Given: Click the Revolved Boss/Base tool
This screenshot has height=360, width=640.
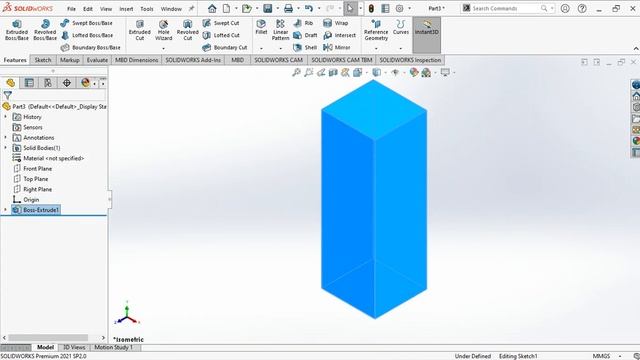Looking at the screenshot, I should (x=45, y=30).
